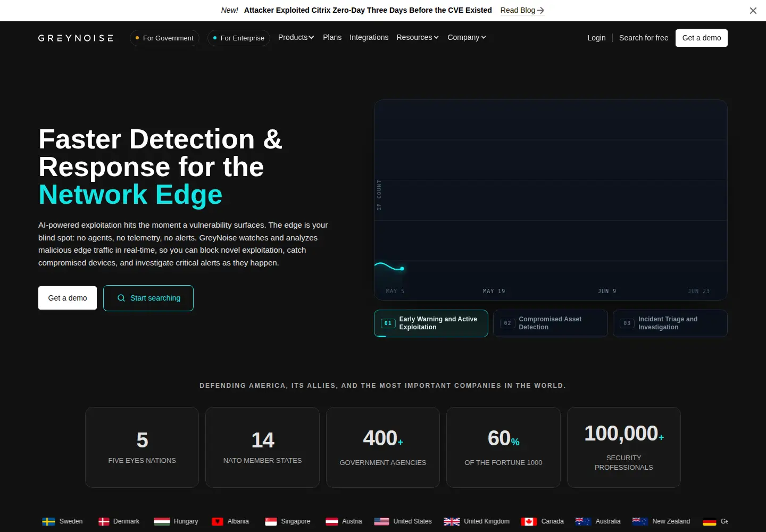Click the Security Professionals stat card
This screenshot has width=766, height=532.
624,447
